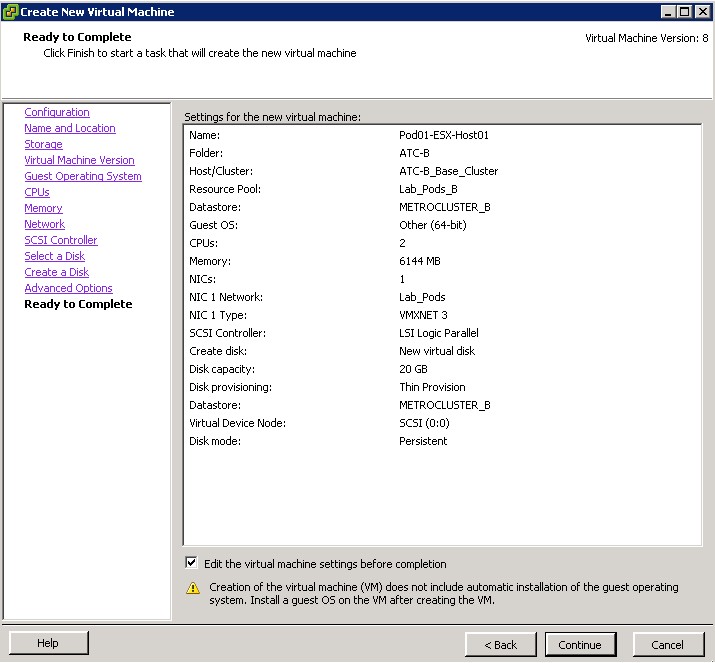
Task: Toggle 'Edit the virtual machine settings' checkbox
Action: click(191, 564)
